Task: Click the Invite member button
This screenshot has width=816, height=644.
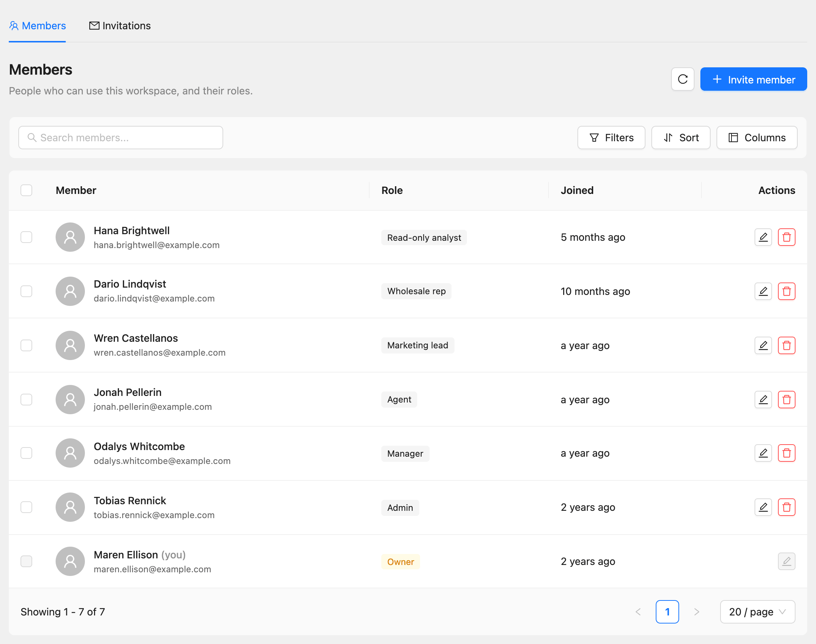Action: (753, 79)
